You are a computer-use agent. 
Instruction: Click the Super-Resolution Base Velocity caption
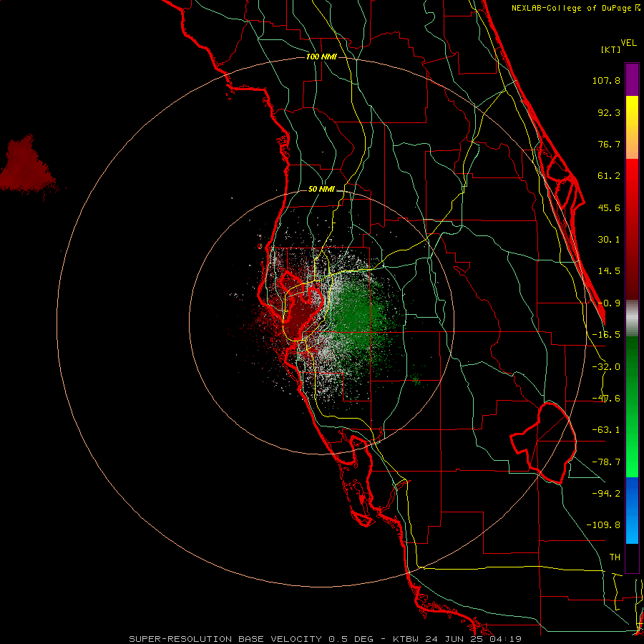[326, 639]
